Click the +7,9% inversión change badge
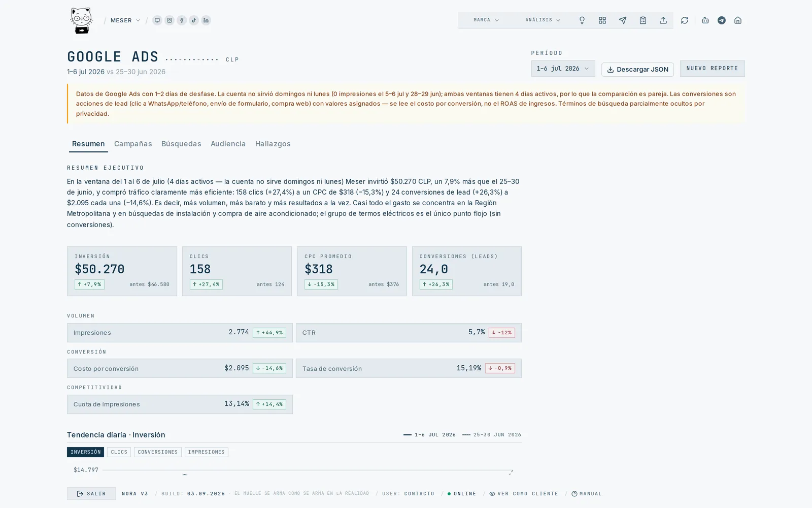 89,284
